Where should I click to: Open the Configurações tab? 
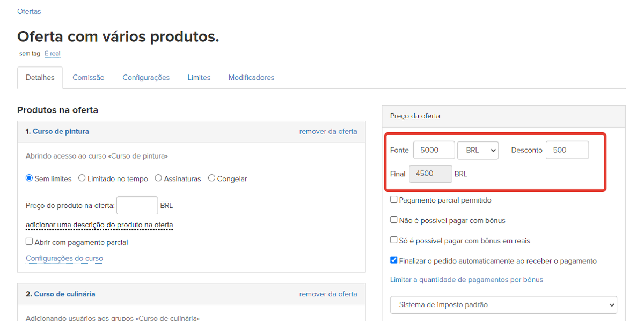146,78
